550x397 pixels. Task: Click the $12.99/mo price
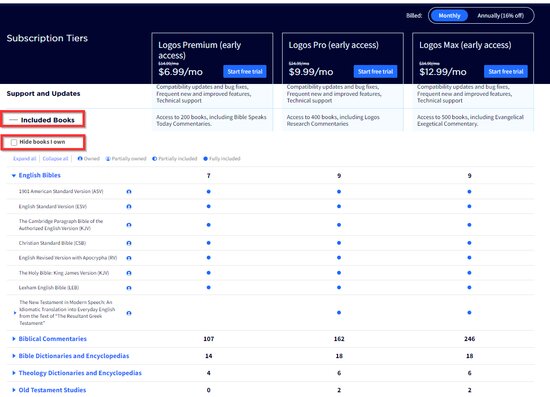[x=443, y=72]
